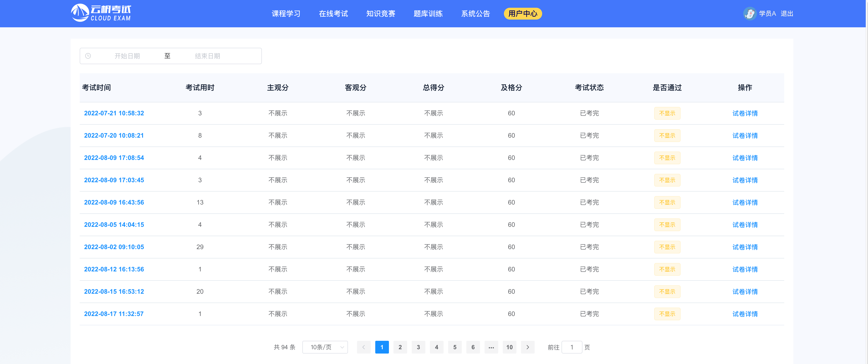Open the 知识竞赛 menu
The image size is (868, 364).
(x=381, y=13)
